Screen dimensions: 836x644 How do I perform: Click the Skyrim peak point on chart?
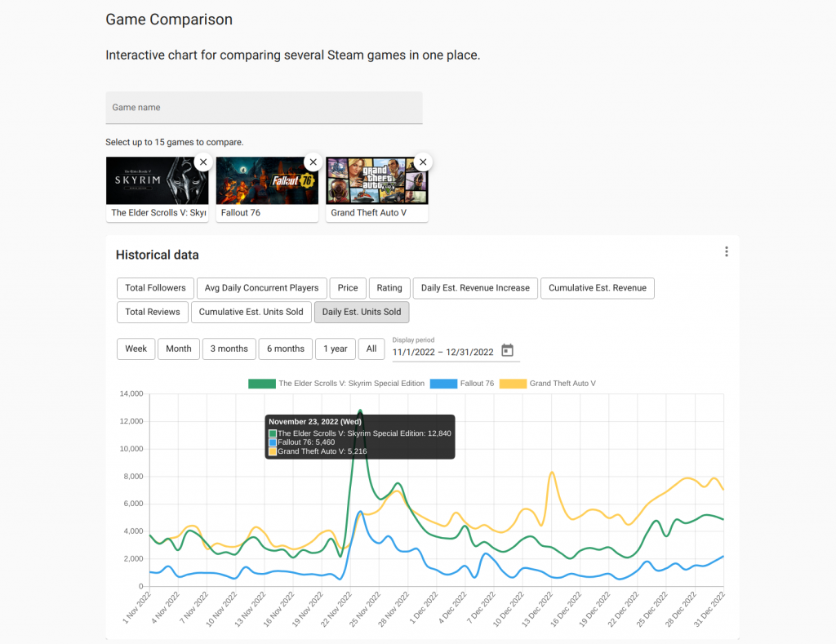coord(360,410)
